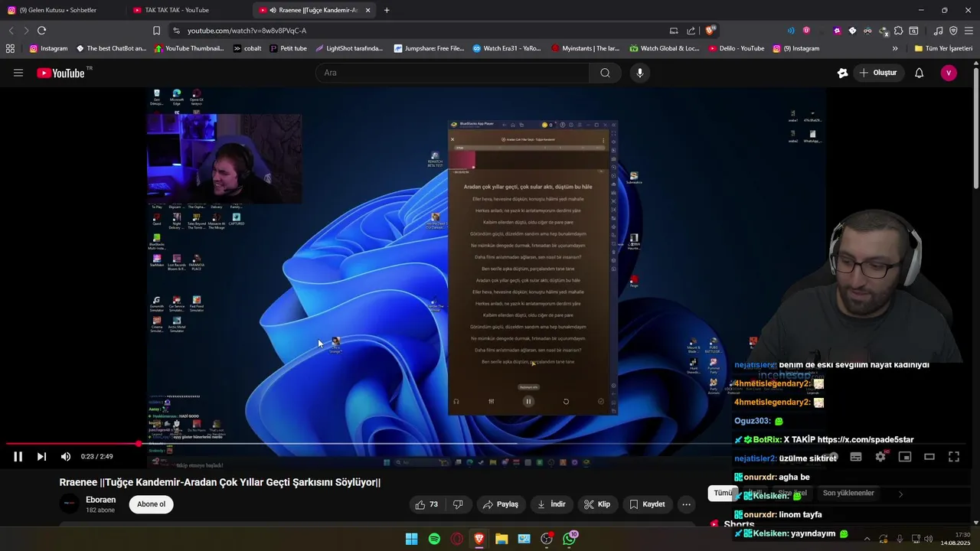Open the Petit tube bookmark
The image size is (980, 551).
click(288, 48)
